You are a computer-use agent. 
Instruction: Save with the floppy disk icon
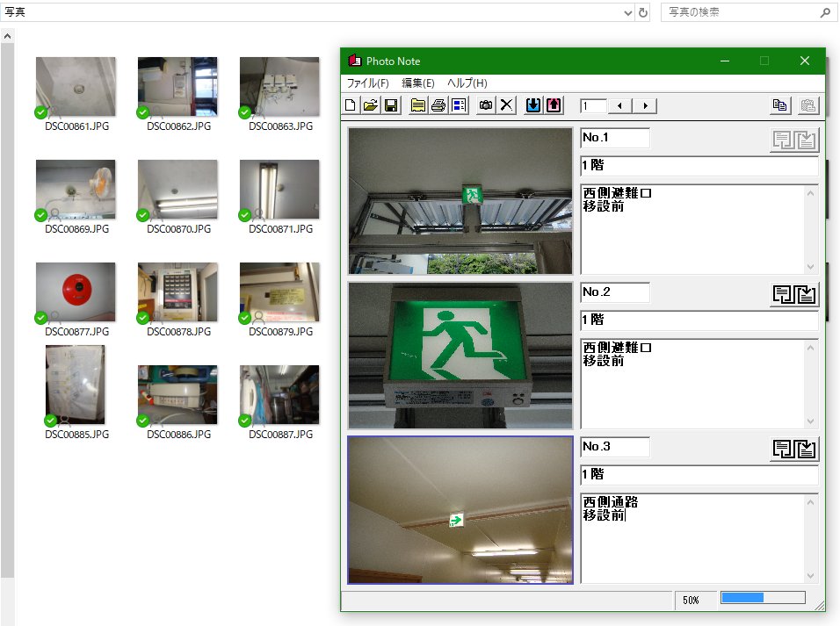391,105
